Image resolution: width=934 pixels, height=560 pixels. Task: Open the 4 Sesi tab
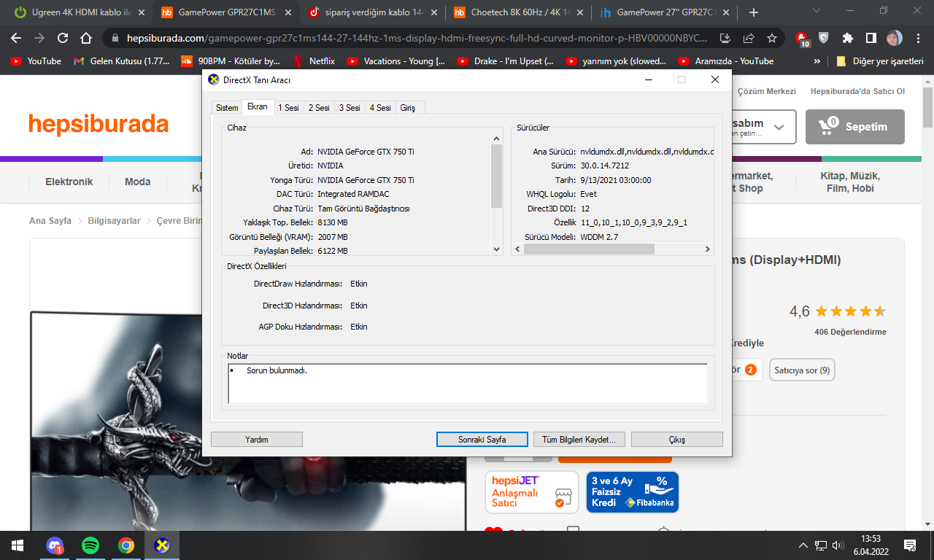coord(380,108)
